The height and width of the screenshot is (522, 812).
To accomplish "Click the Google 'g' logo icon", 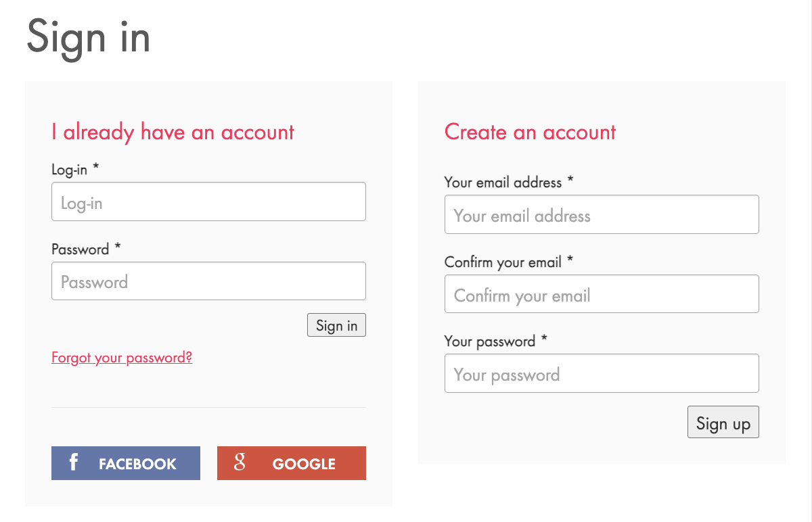I will pos(240,462).
